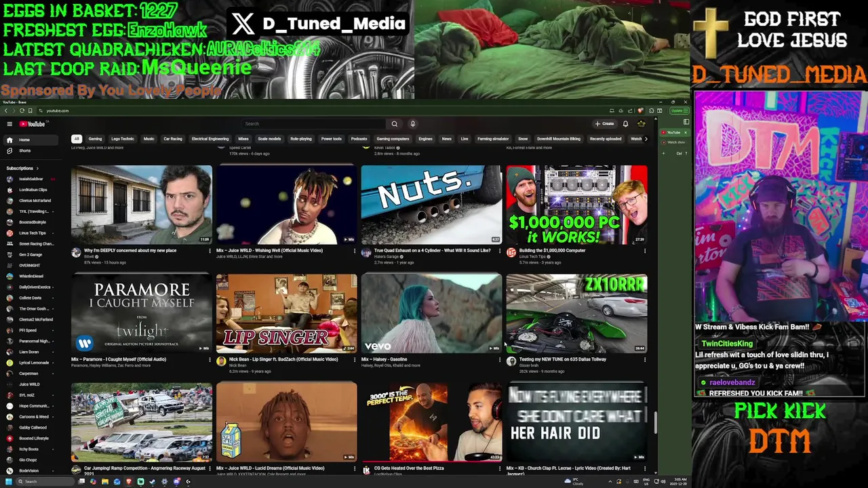Click the Windows taskbar Search box
Image resolution: width=868 pixels, height=488 pixels.
[x=45, y=481]
